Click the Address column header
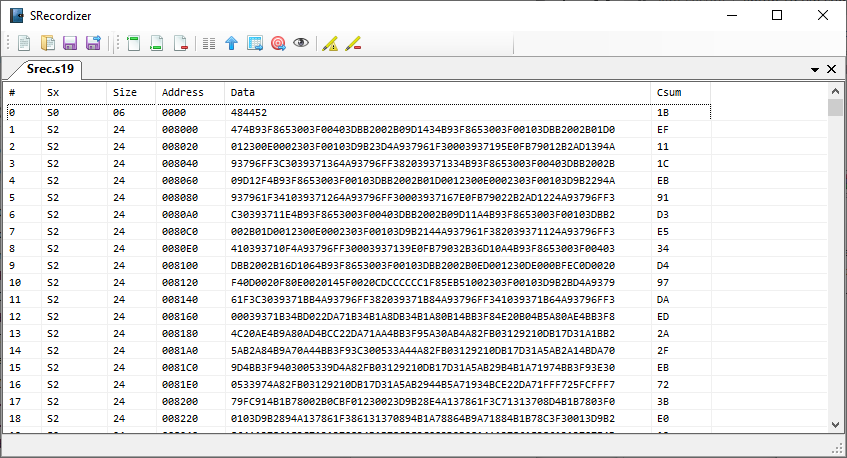This screenshot has height=458, width=847. [190, 92]
